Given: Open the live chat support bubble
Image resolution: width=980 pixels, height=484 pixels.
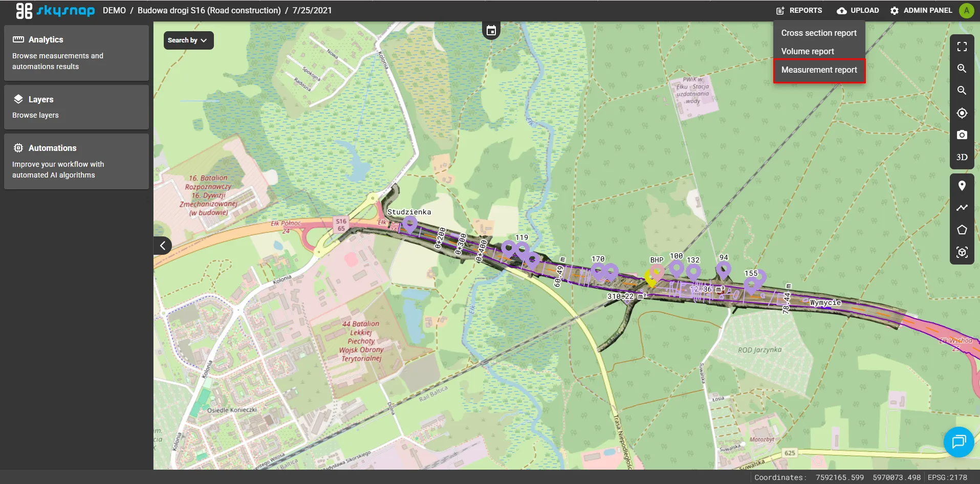Looking at the screenshot, I should [958, 442].
